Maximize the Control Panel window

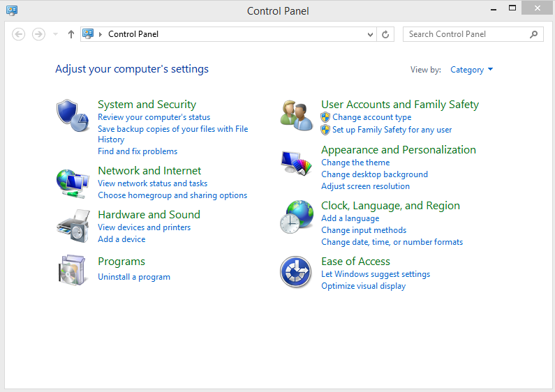[512, 8]
